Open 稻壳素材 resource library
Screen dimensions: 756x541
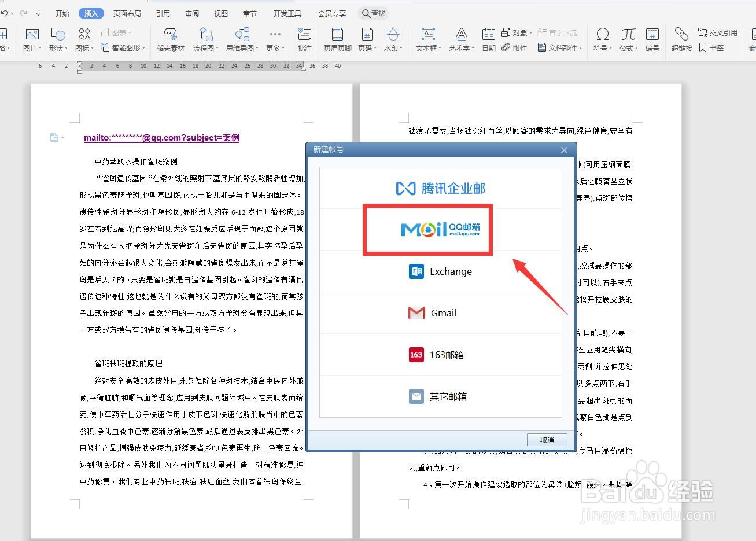pos(170,39)
